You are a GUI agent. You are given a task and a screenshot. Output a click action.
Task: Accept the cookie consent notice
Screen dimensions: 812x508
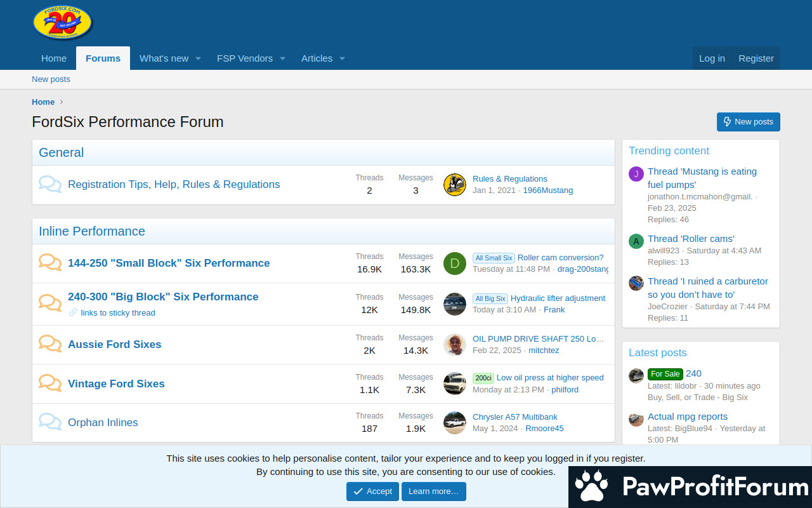pos(372,491)
